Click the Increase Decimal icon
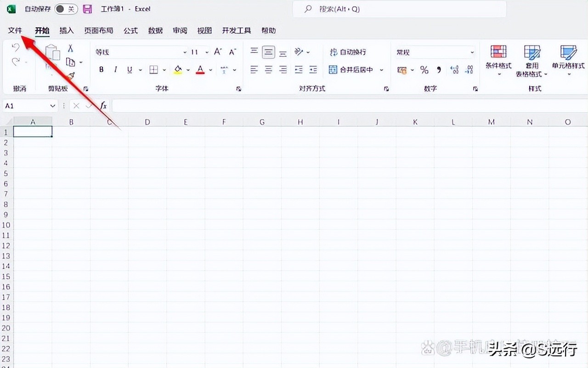Screen dimensions: 588x368 (454, 69)
